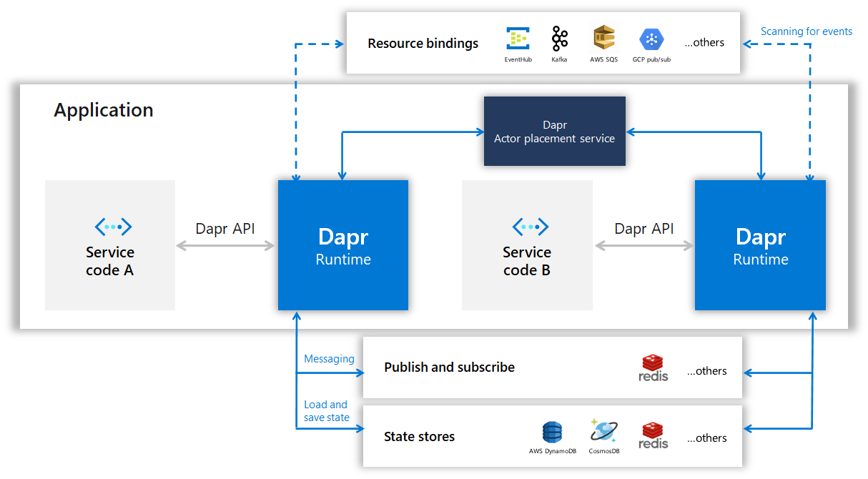
Task: Click the Redis icon under Publish and subscribe
Action: click(x=653, y=366)
